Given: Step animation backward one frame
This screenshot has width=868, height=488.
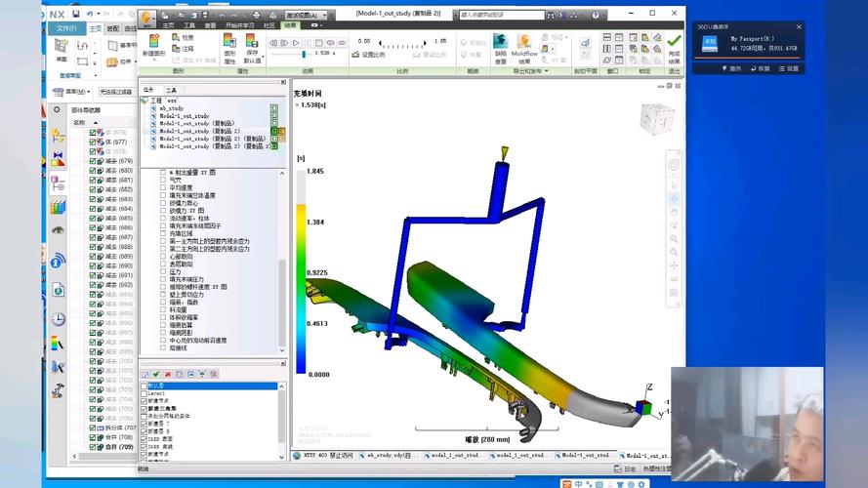Looking at the screenshot, I should (273, 43).
